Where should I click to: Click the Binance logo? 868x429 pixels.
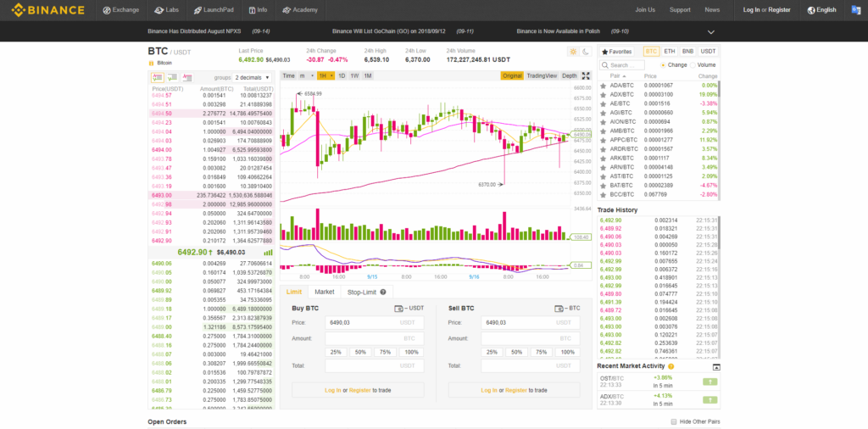coord(48,9)
